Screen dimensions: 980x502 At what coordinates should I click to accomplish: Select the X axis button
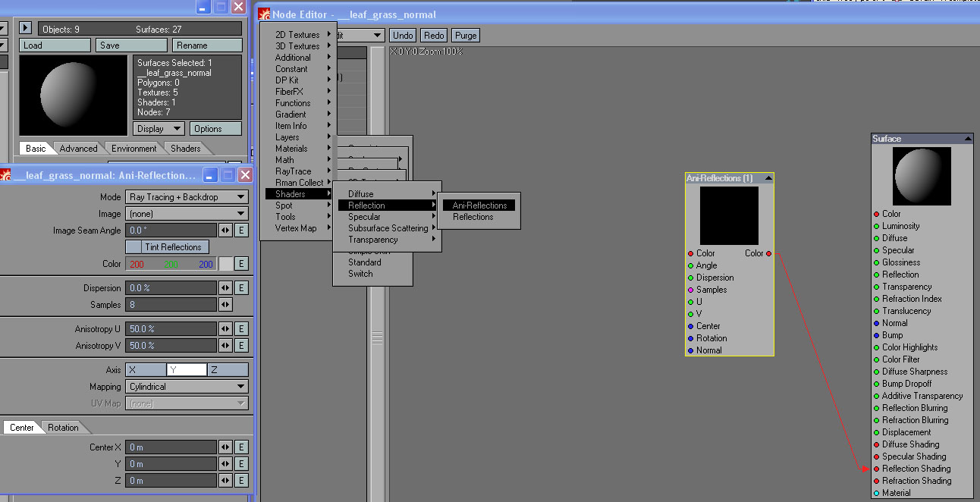[x=146, y=370]
